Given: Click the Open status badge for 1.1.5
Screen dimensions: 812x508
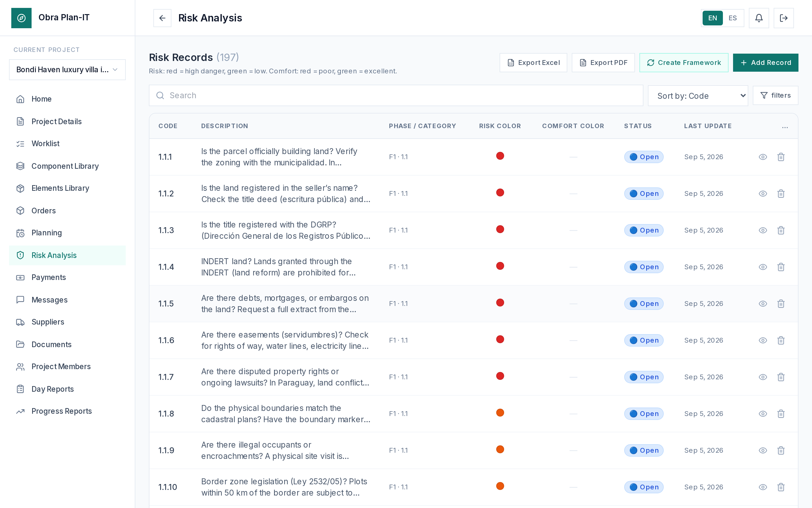Looking at the screenshot, I should point(644,304).
